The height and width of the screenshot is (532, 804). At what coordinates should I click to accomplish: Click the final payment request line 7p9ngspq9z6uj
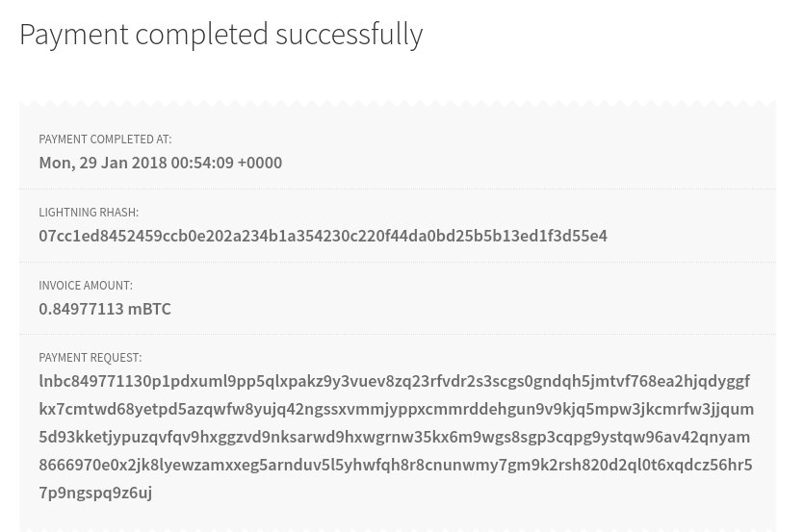click(95, 494)
